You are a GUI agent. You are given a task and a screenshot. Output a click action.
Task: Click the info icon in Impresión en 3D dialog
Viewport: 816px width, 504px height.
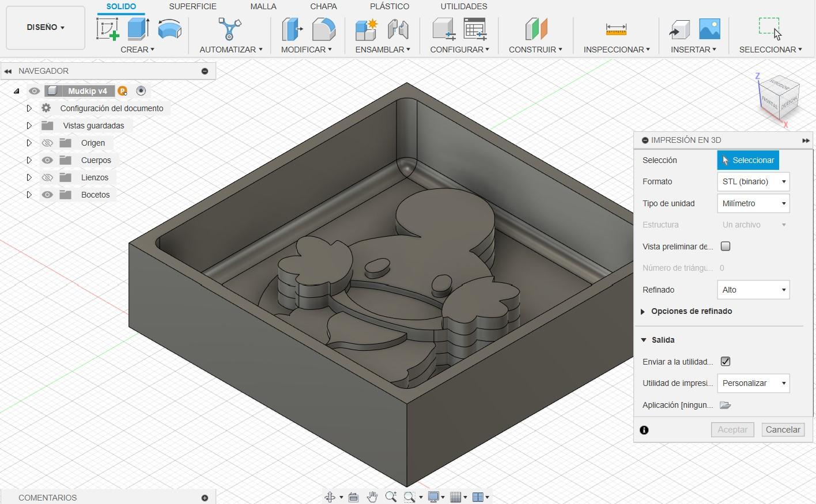644,430
